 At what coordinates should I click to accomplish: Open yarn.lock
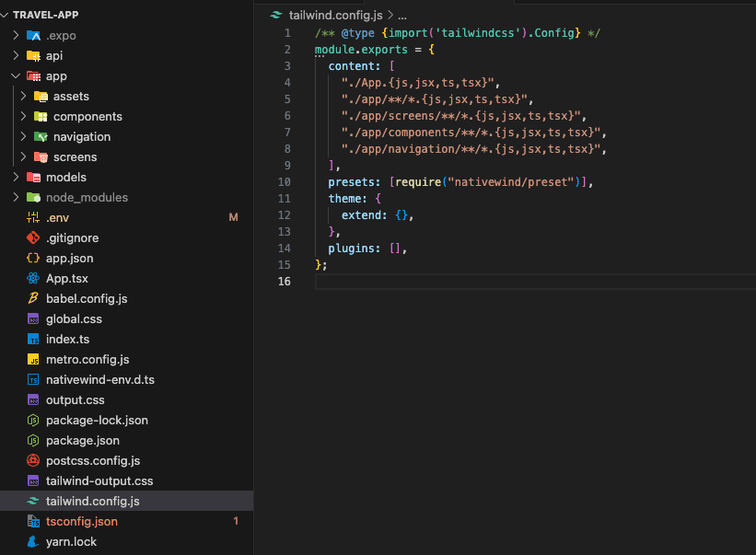(127, 541)
